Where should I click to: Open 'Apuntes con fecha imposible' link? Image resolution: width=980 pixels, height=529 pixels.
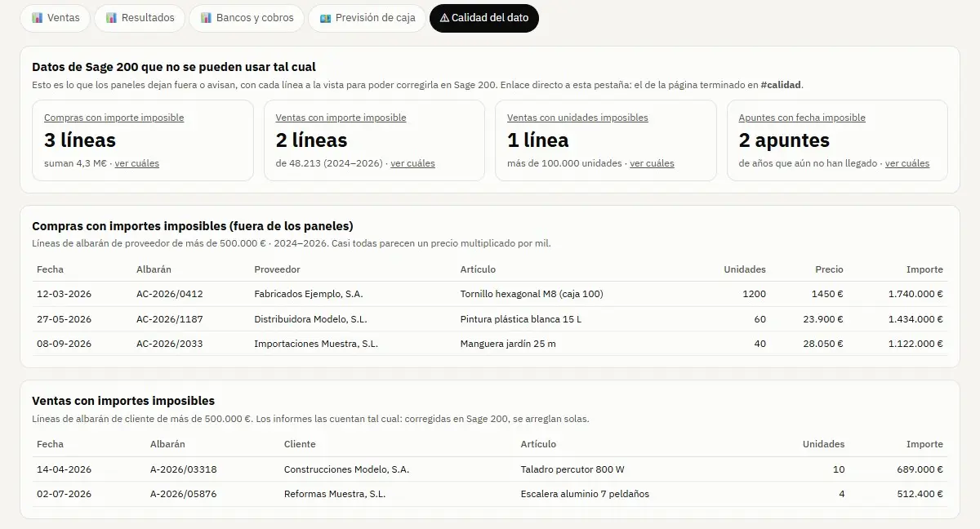click(802, 118)
